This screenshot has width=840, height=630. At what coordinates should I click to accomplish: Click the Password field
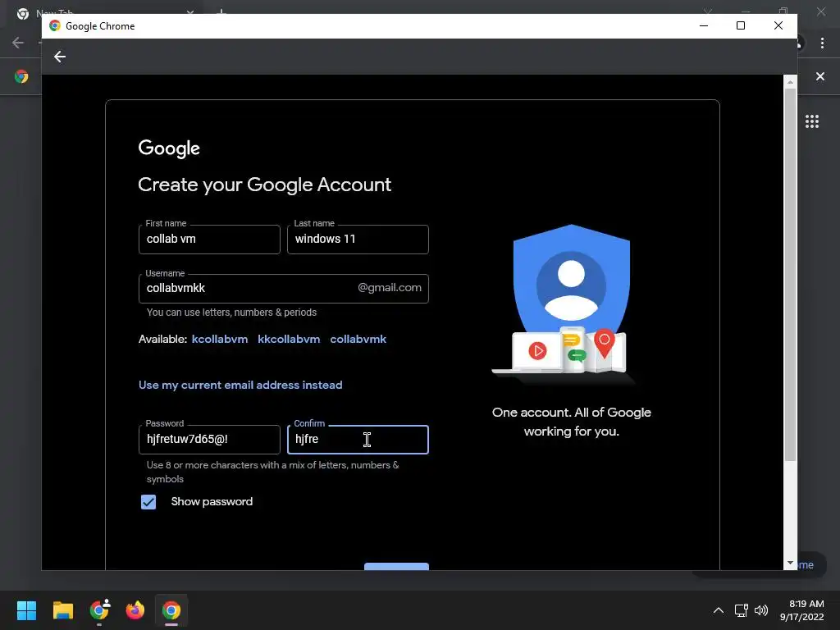(x=209, y=440)
